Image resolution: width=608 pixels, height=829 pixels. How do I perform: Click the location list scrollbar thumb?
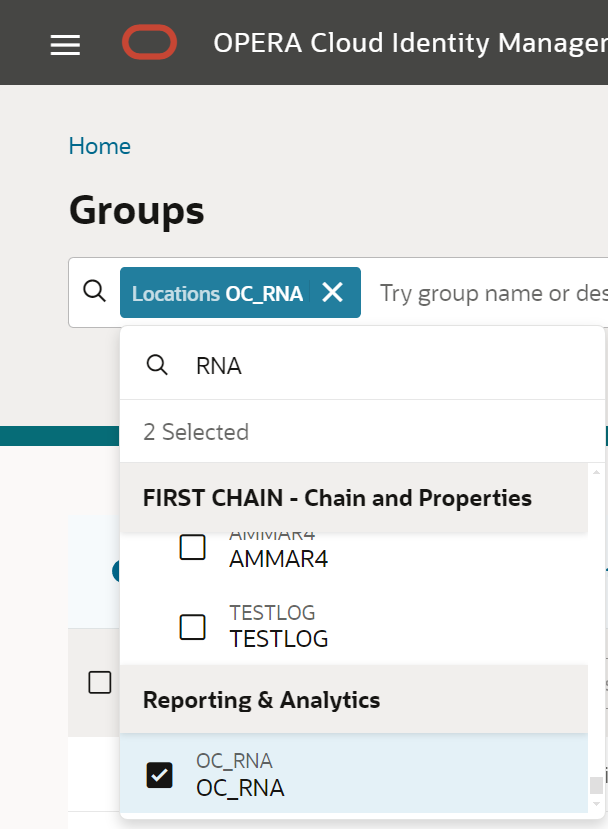(596, 784)
